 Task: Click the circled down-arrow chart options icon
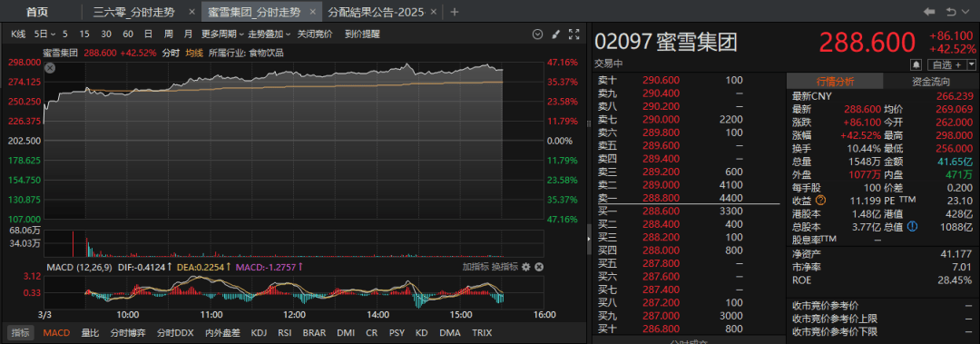pos(537,34)
